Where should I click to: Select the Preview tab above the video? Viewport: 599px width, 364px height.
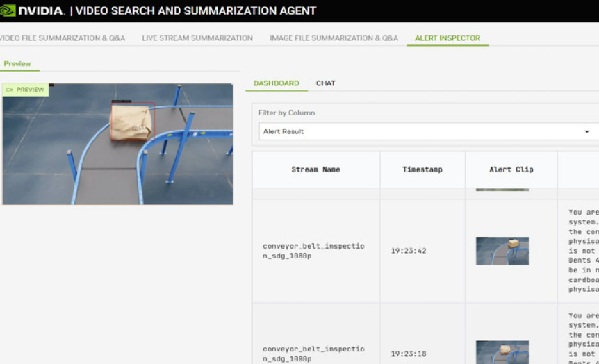coord(17,64)
